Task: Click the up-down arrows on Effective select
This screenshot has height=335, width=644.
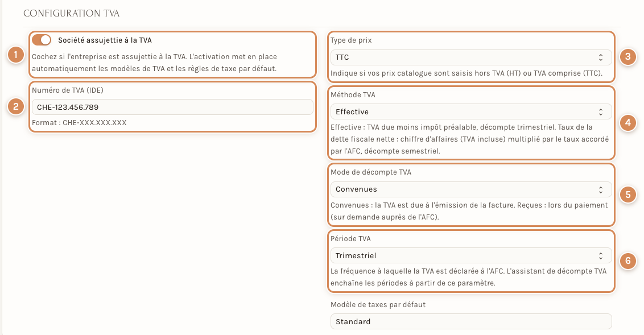Action: (600, 111)
